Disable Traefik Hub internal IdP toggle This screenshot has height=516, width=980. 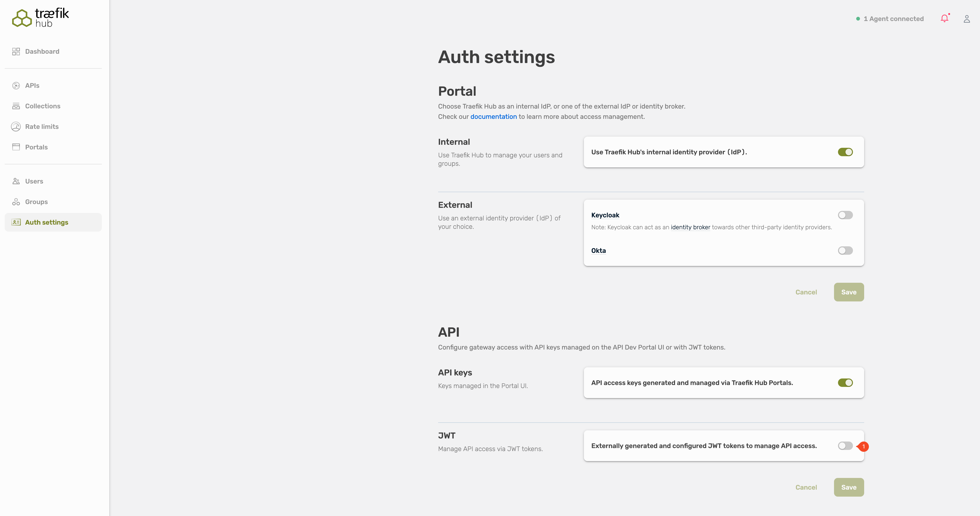coord(845,152)
